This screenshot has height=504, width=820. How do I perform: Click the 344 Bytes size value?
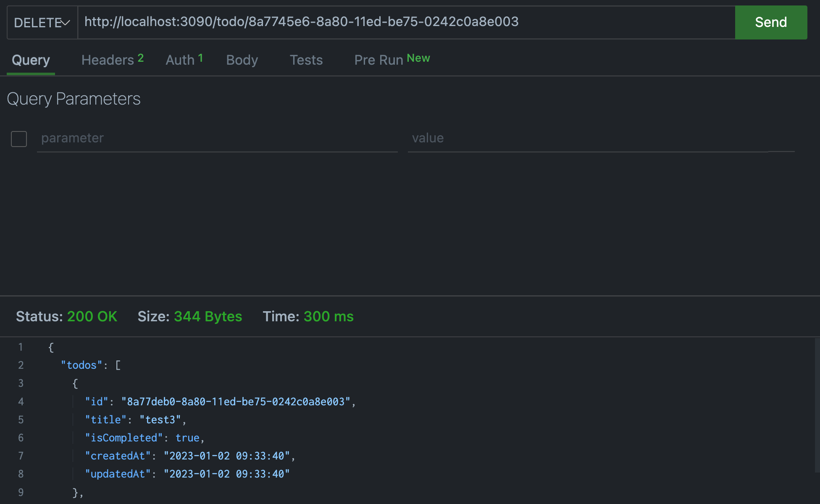208,316
